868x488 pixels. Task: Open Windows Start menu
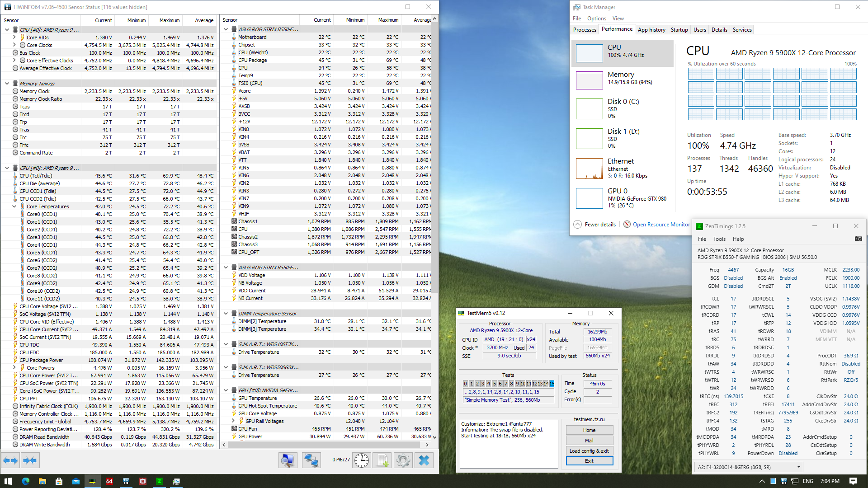click(8, 481)
